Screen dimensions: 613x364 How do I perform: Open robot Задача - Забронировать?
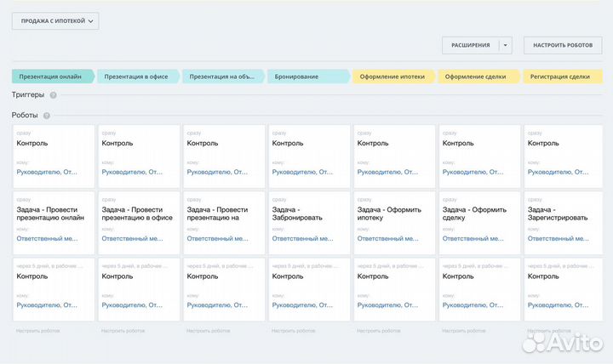[x=309, y=223]
